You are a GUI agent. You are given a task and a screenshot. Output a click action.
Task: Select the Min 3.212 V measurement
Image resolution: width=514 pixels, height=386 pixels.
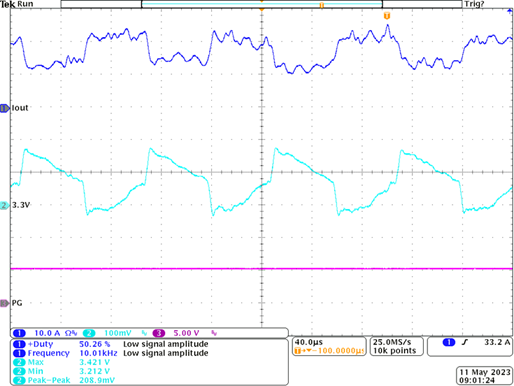(62, 371)
